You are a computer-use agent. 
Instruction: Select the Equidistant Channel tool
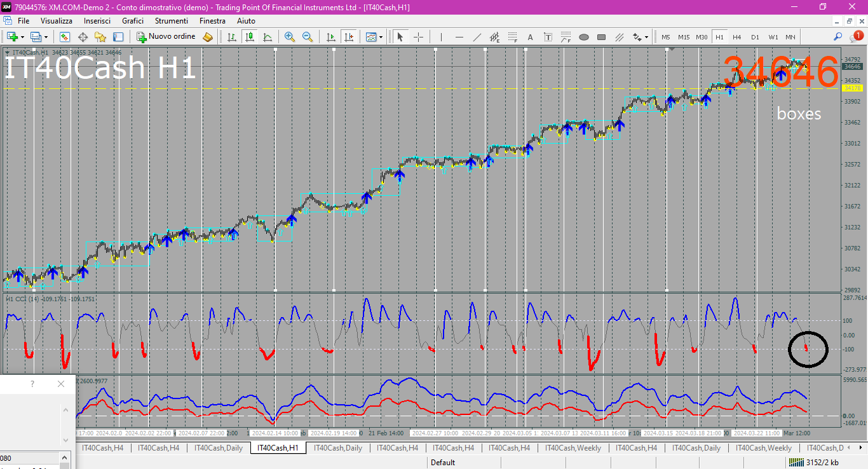494,37
